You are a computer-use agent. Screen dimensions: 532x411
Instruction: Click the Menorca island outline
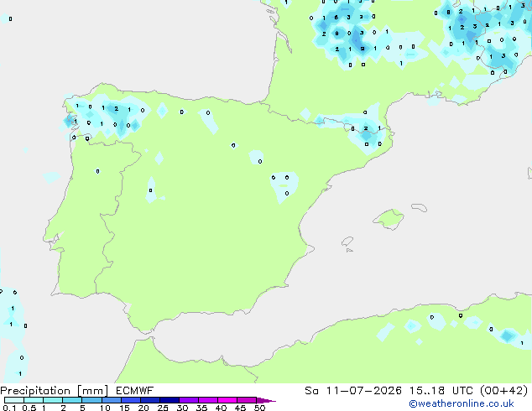pyautogui.click(x=420, y=207)
